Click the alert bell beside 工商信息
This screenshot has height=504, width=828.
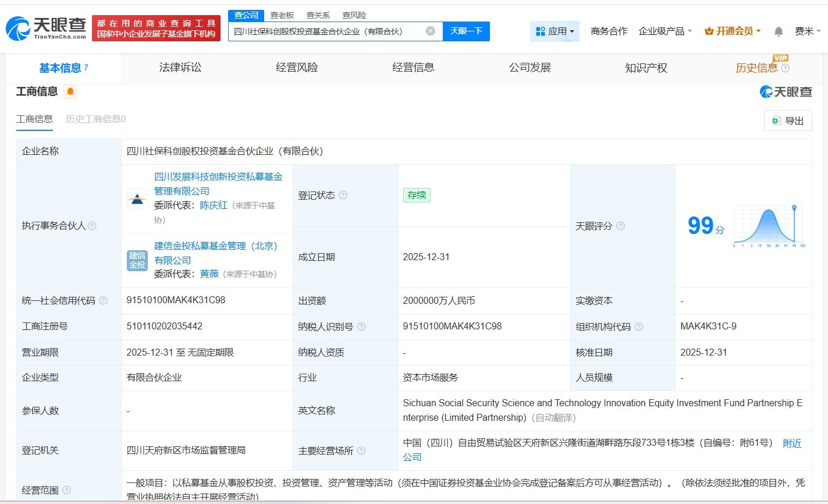70,91
